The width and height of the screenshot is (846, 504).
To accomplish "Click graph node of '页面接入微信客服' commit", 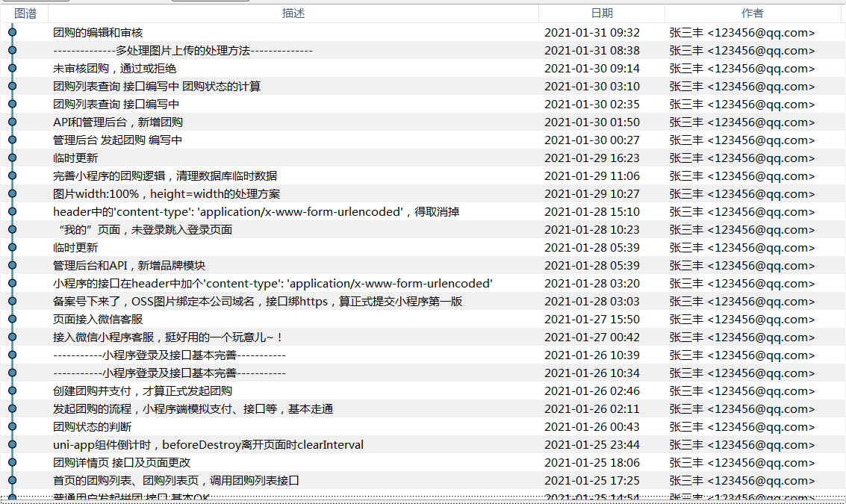I will [12, 320].
